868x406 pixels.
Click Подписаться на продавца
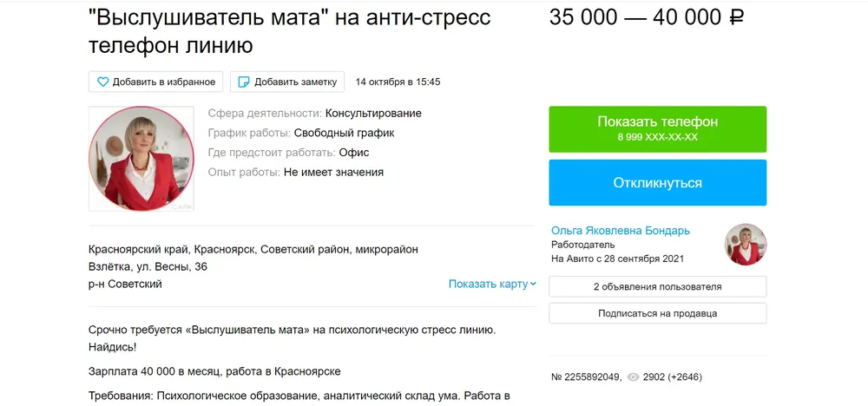point(657,313)
